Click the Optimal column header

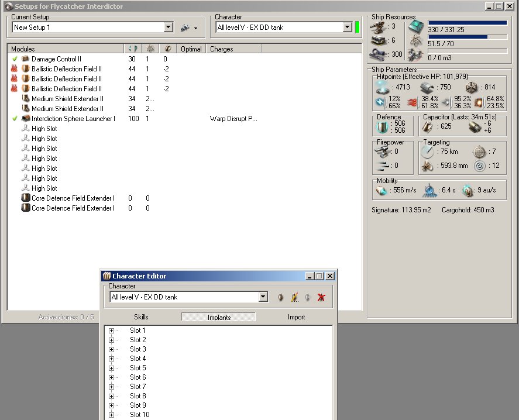[191, 49]
